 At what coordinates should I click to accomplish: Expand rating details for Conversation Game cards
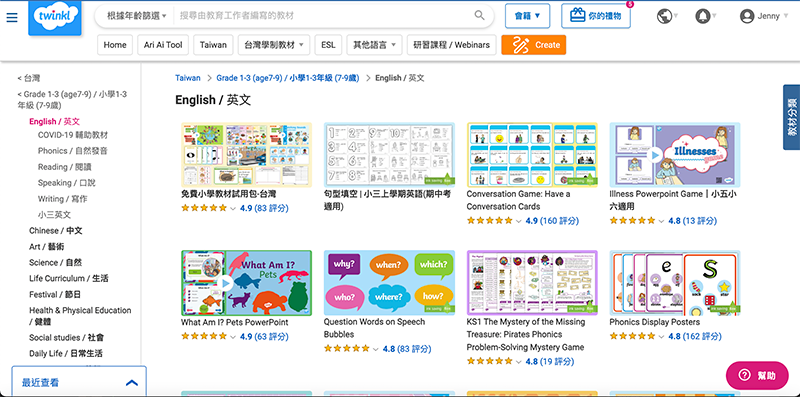[x=519, y=221]
